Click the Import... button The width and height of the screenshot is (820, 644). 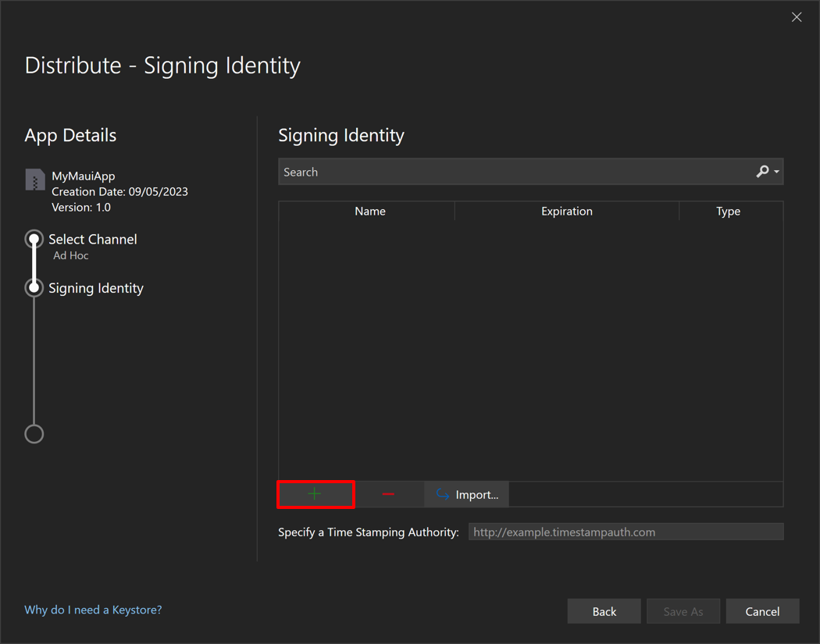pyautogui.click(x=467, y=494)
